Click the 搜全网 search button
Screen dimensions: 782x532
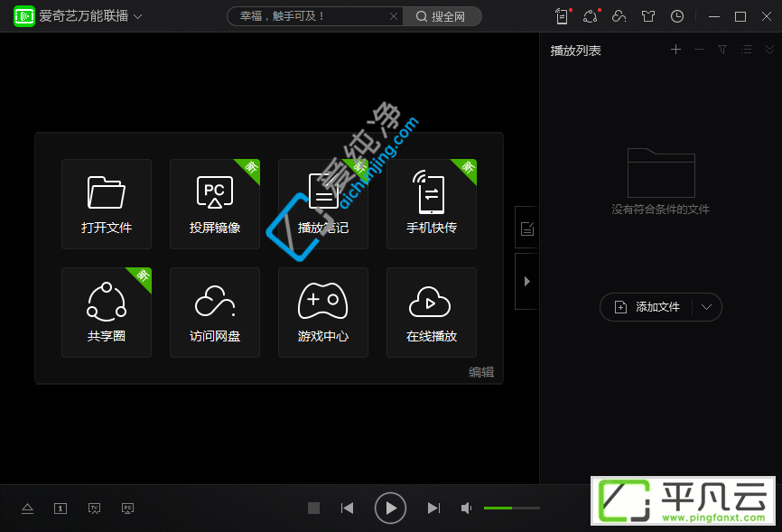click(x=442, y=16)
